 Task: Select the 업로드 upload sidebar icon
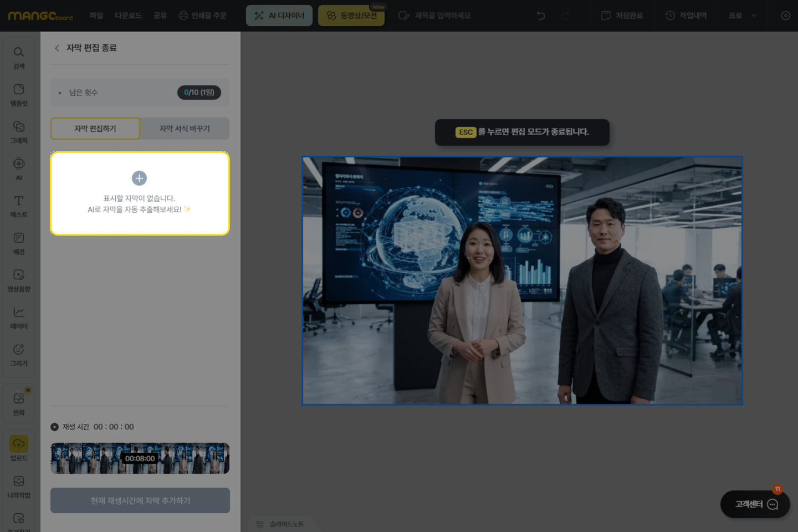point(19,448)
